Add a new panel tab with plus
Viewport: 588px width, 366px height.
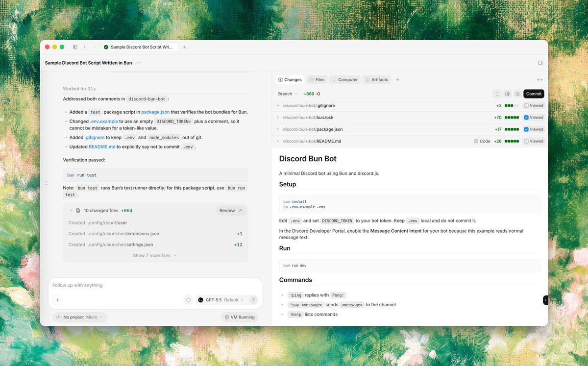click(397, 79)
